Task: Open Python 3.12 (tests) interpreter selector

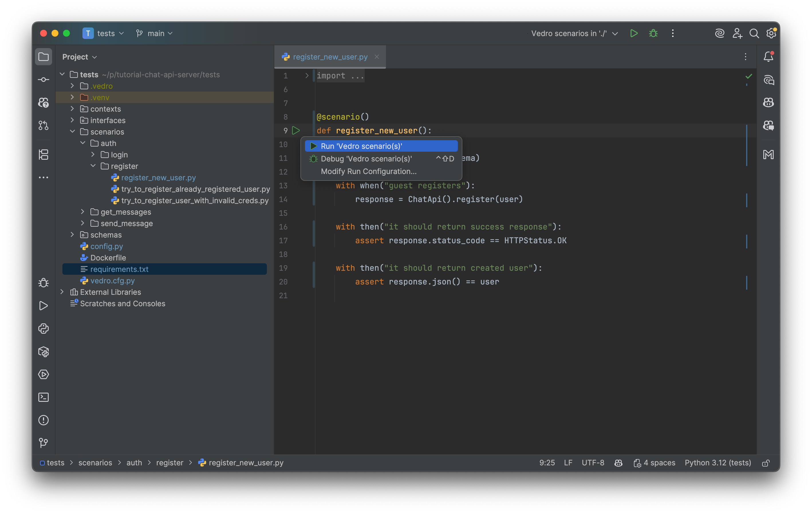Action: (x=718, y=463)
